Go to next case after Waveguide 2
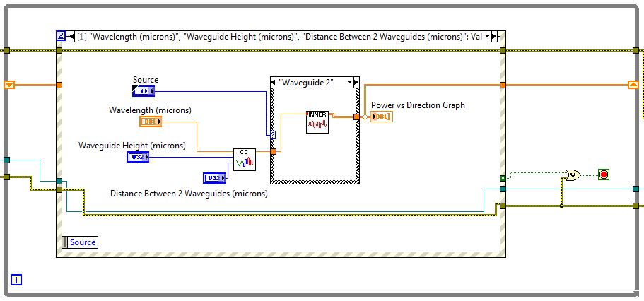The image size is (644, 301). 356,82
